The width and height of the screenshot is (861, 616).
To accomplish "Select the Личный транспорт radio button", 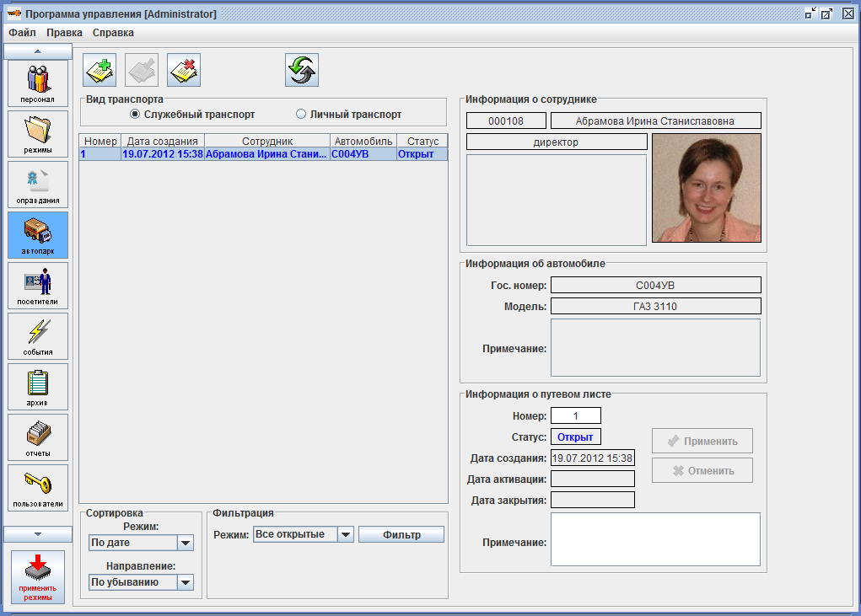I will coord(301,115).
